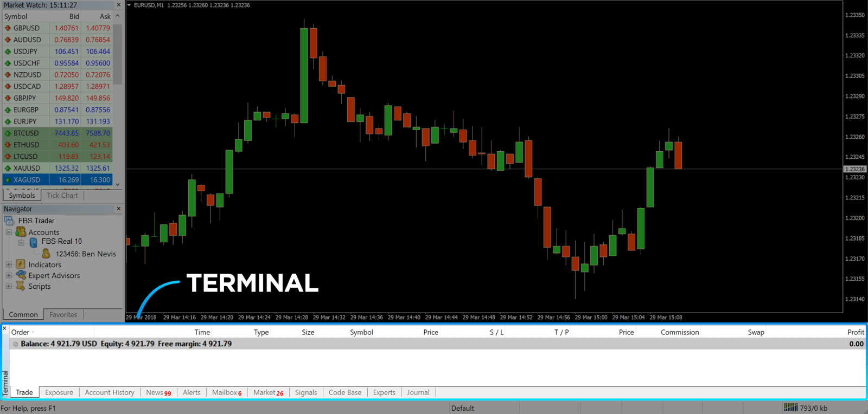
Task: Click the BTCUSD up-arrow icon in Market Watch
Action: (x=8, y=133)
